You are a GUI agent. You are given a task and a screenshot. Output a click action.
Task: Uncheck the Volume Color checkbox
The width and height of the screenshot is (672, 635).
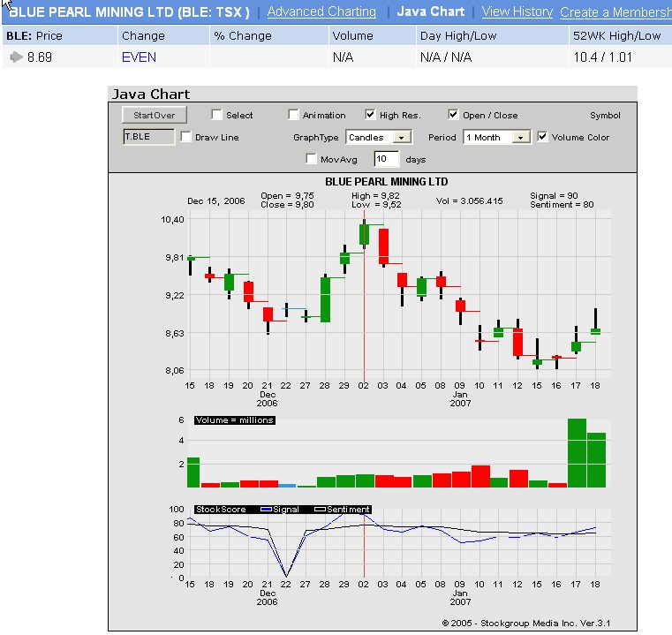542,137
